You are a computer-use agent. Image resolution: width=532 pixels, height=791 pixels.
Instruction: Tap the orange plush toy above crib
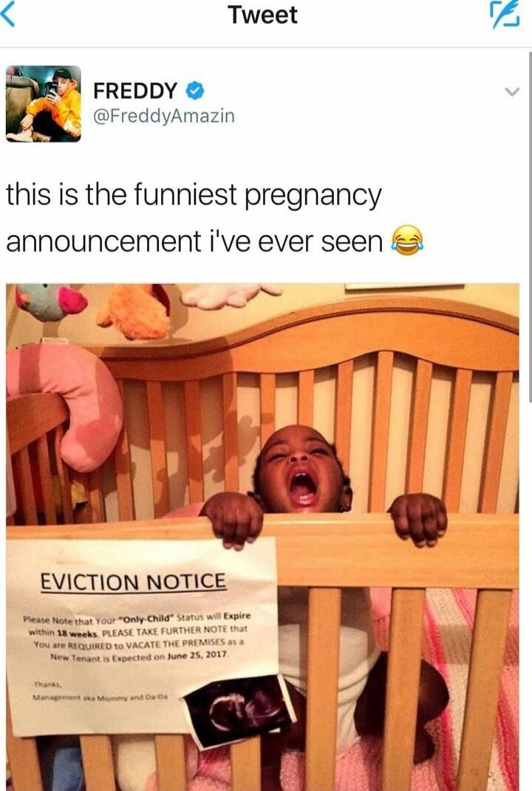(x=136, y=310)
